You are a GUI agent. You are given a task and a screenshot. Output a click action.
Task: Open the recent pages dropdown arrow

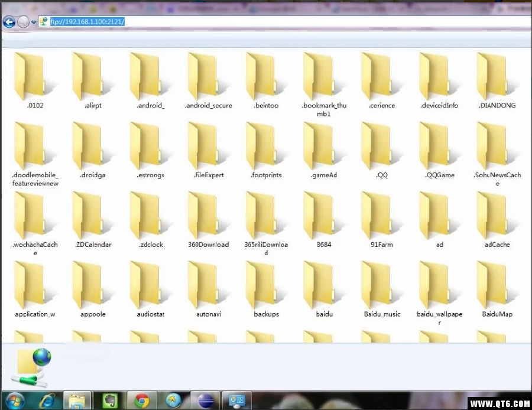(x=34, y=22)
